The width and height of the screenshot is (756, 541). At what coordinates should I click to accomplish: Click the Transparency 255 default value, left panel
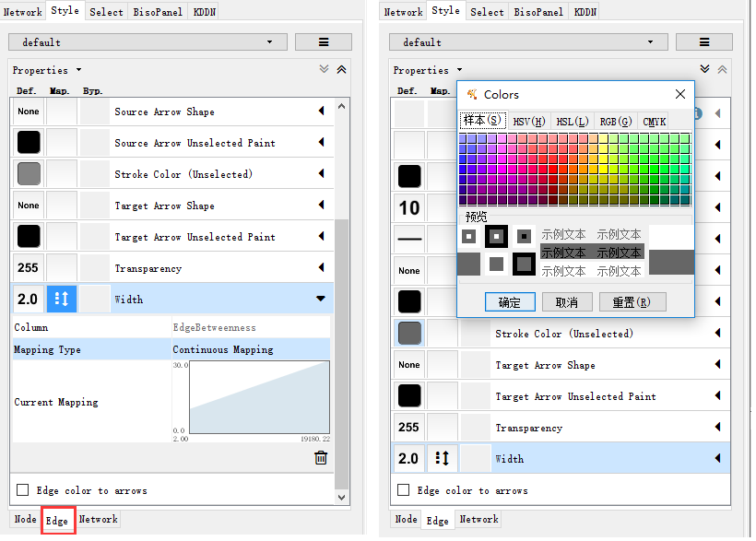click(x=29, y=267)
